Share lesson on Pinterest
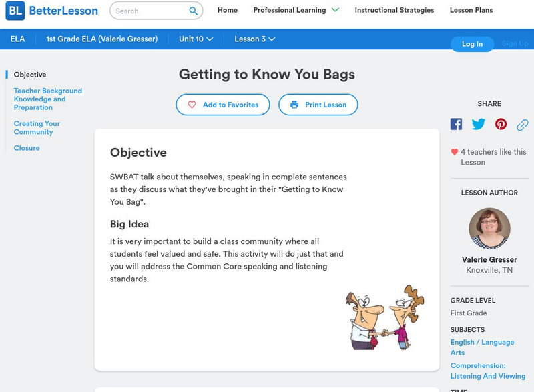This screenshot has width=534, height=392. (501, 124)
